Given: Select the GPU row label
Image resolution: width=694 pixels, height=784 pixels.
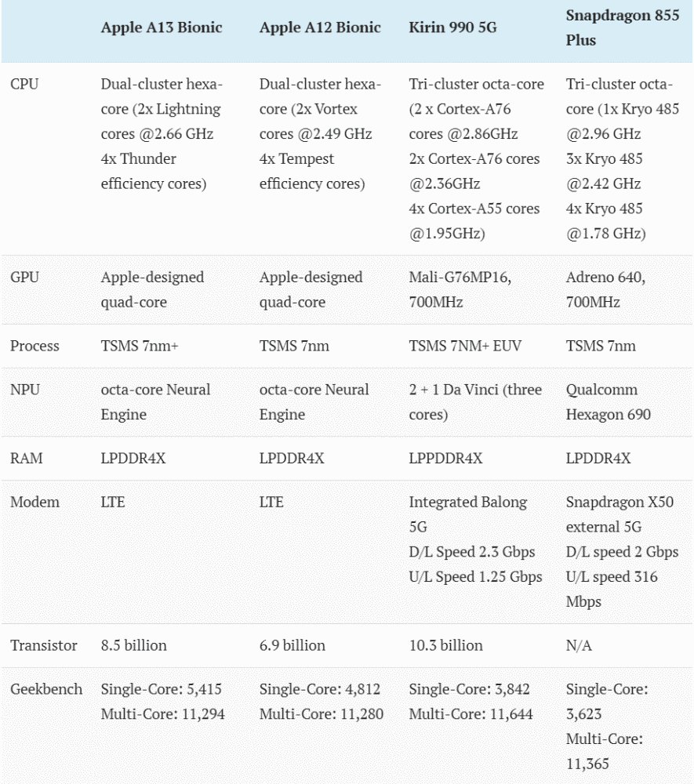Looking at the screenshot, I should tap(24, 278).
